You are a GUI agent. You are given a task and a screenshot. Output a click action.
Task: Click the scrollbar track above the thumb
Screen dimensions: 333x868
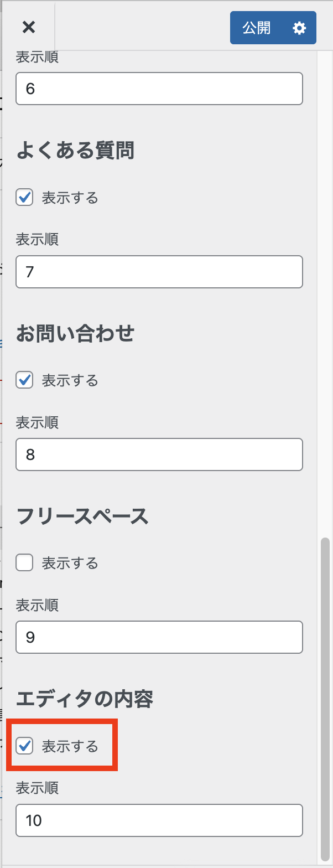click(325, 277)
